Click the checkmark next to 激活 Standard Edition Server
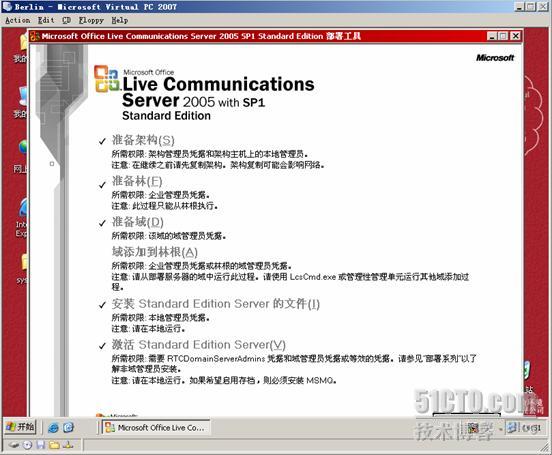 (102, 346)
